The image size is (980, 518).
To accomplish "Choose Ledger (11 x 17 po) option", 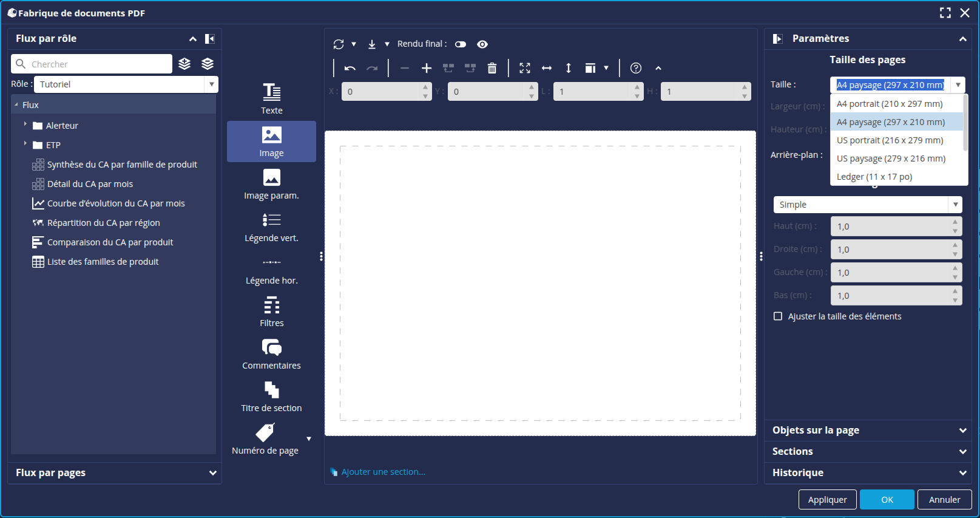I will click(x=874, y=177).
